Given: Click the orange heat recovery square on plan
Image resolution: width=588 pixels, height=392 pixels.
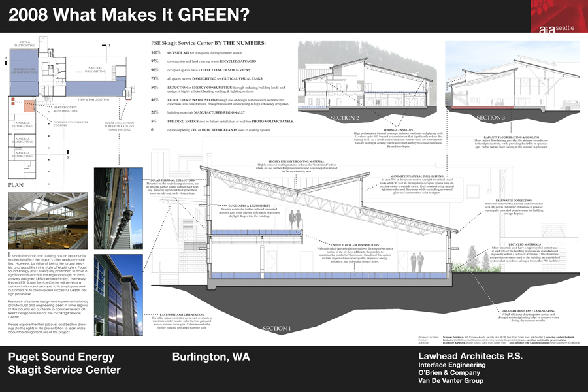Looking at the screenshot, I should coord(29,106).
